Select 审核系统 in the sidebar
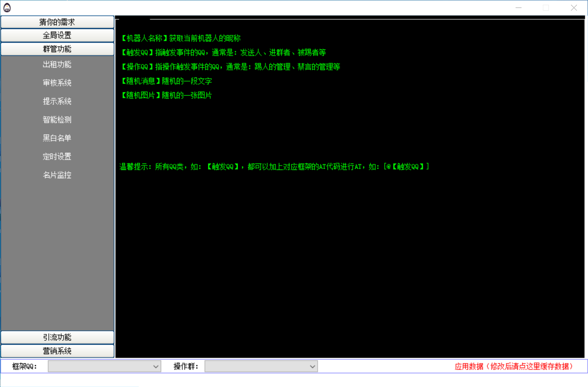588x387 pixels. pos(57,83)
